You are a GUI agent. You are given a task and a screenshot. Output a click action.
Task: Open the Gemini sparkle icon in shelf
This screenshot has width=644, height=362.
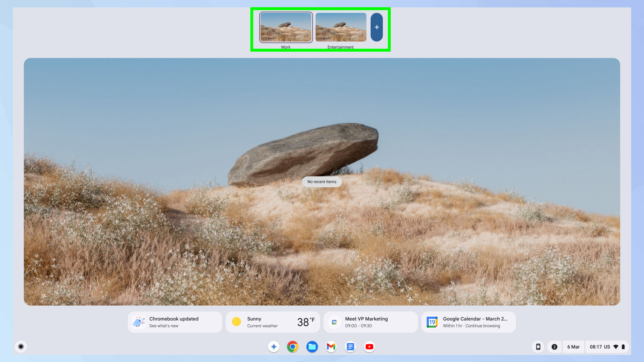[274, 347]
